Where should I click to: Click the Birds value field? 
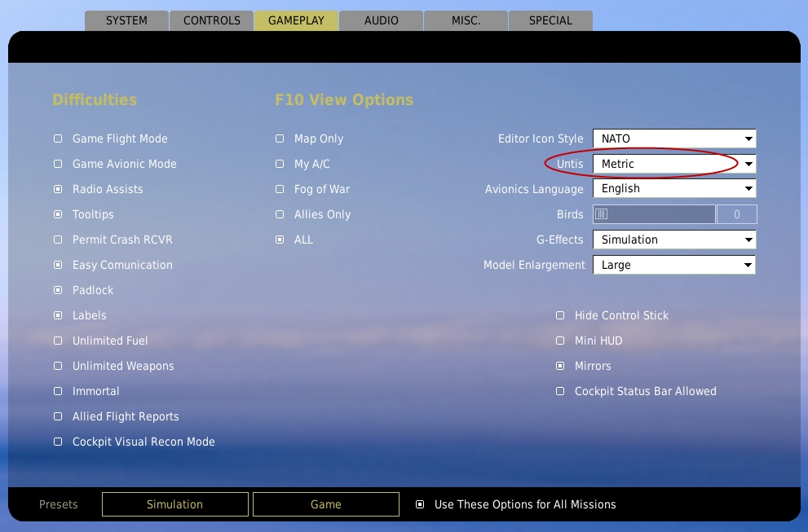737,214
